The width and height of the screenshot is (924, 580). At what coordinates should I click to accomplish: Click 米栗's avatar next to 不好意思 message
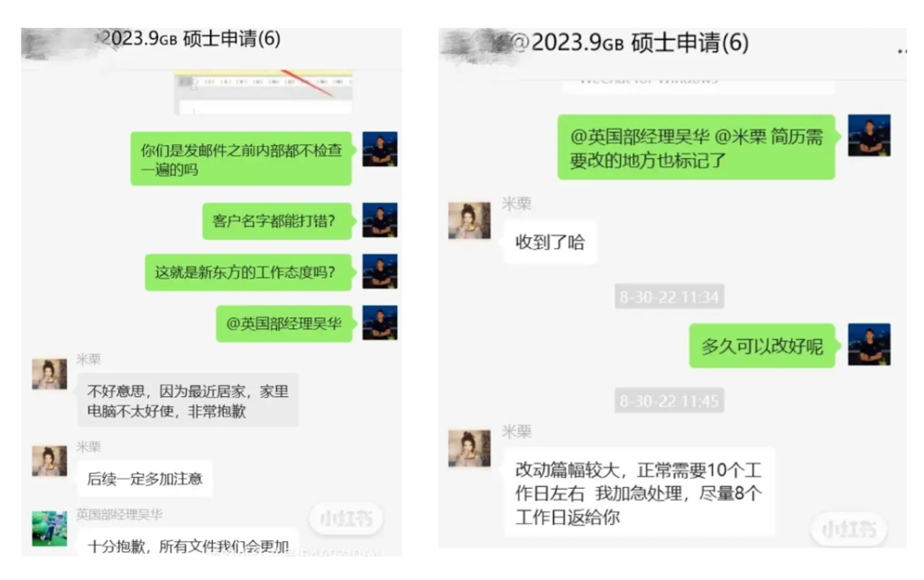[x=50, y=373]
